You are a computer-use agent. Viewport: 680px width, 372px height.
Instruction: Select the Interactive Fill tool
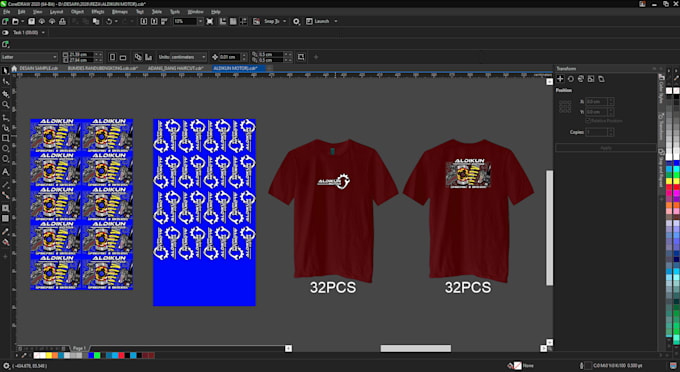coord(5,242)
